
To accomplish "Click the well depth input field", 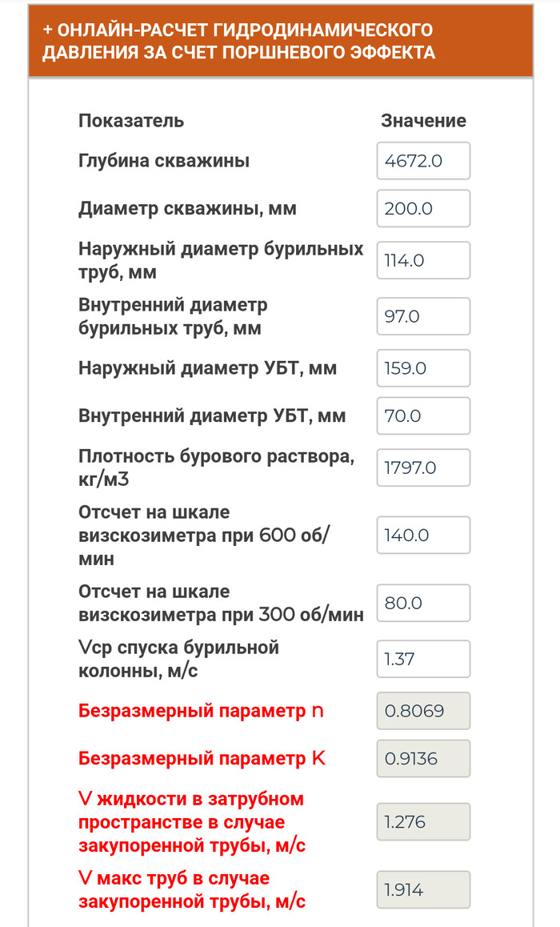I will click(x=423, y=161).
